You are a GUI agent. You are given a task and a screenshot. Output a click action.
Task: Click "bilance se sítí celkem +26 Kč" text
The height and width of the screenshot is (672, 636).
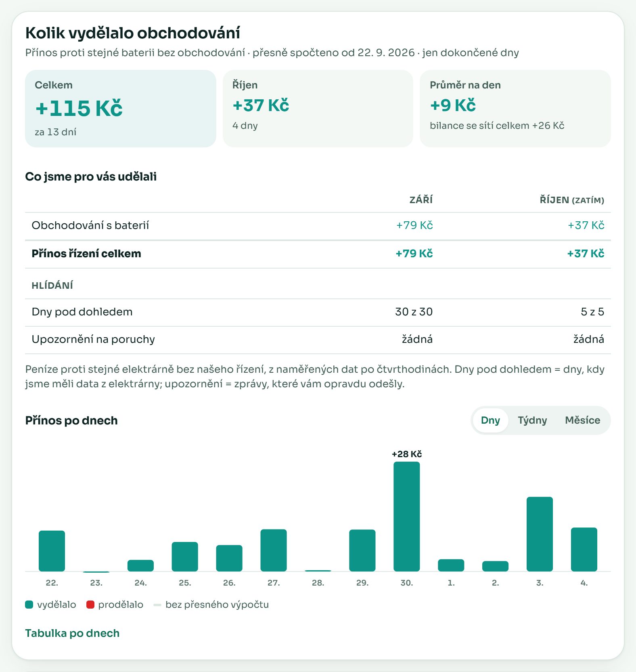click(x=497, y=126)
